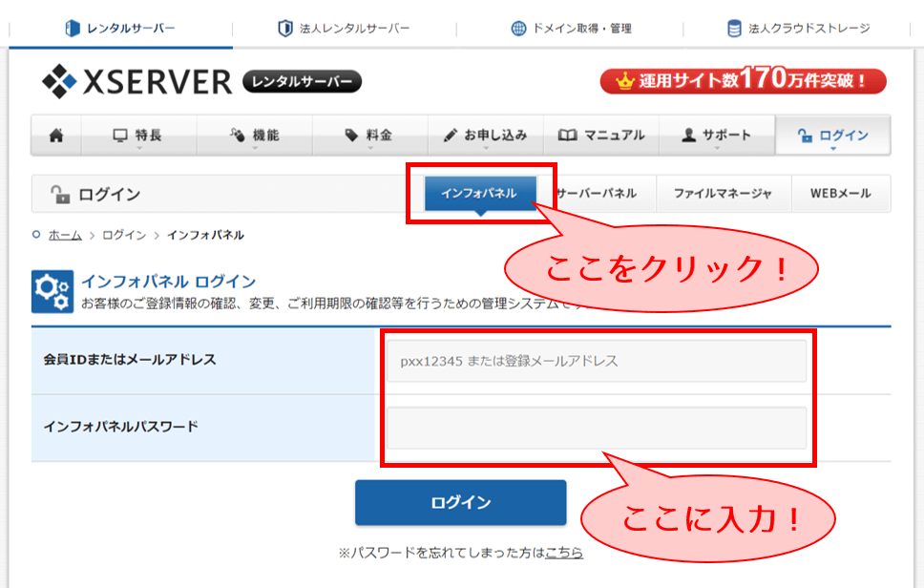This screenshot has width=924, height=588.
Task: Click the pencil icon beside お申し込み
Action: pyautogui.click(x=451, y=136)
